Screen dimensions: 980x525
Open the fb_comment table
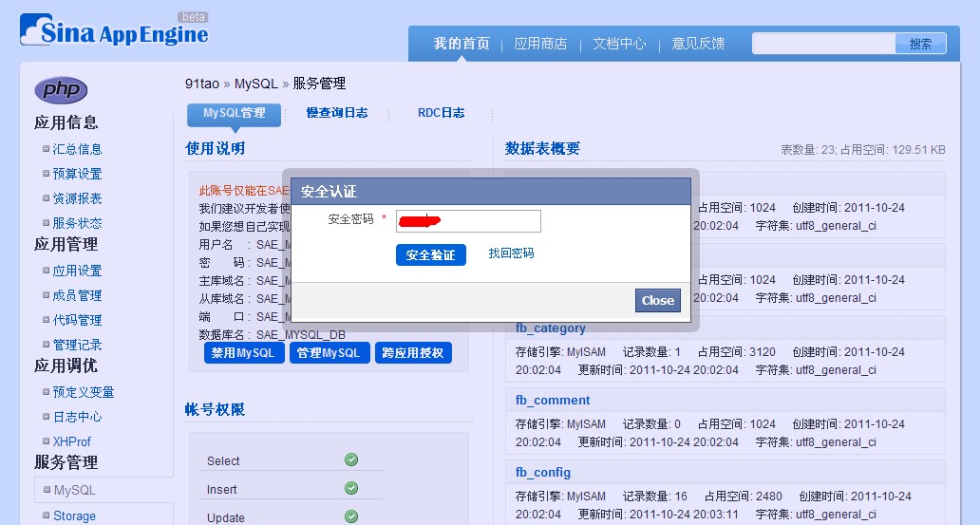553,401
